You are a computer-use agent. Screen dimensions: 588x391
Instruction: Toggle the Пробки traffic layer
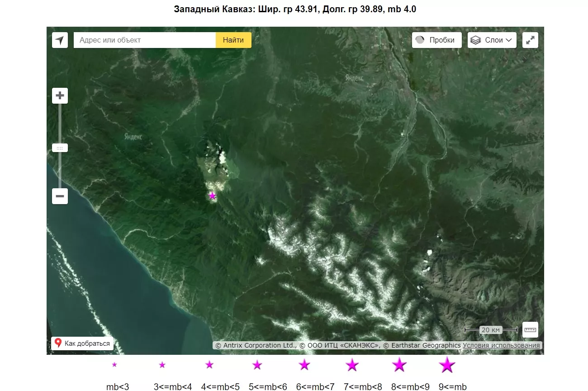436,40
